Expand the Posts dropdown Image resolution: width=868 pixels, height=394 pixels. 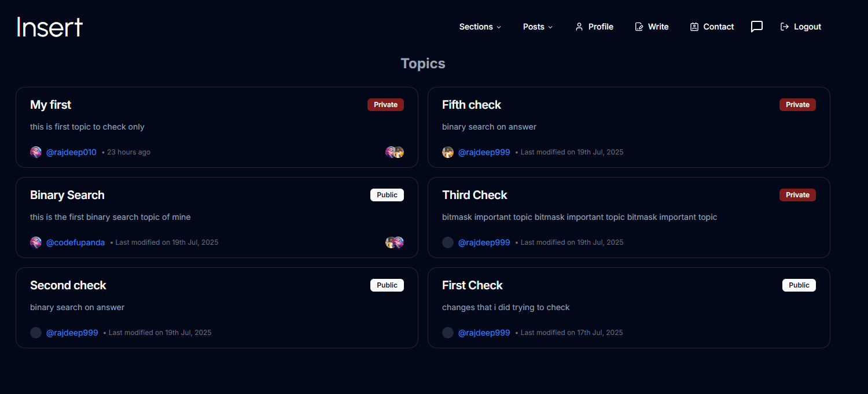pyautogui.click(x=537, y=26)
